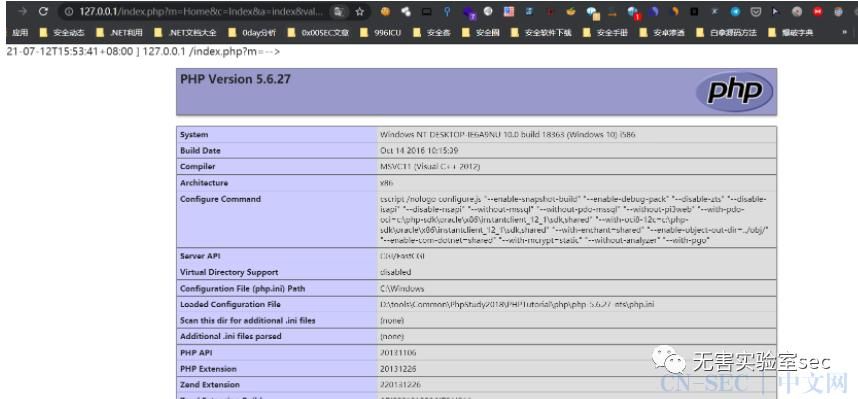The image size is (858, 399).
Task: Open the black square extension icon
Action: (694, 11)
